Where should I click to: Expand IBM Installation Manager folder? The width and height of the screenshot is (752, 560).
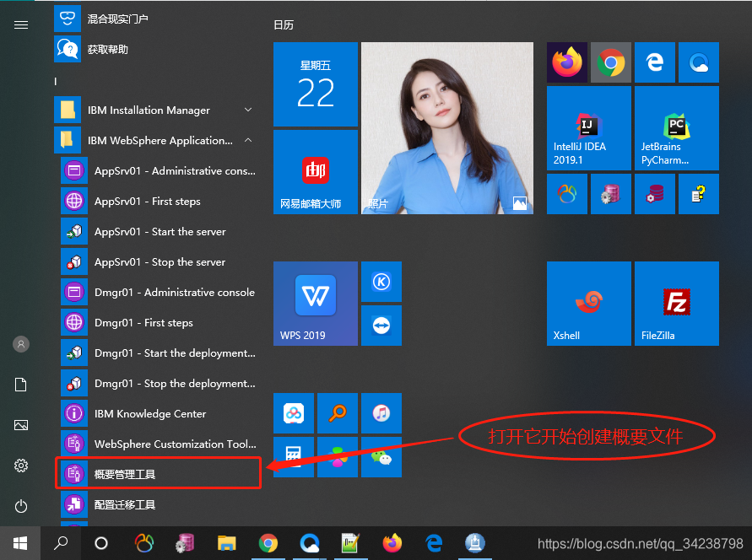(156, 110)
